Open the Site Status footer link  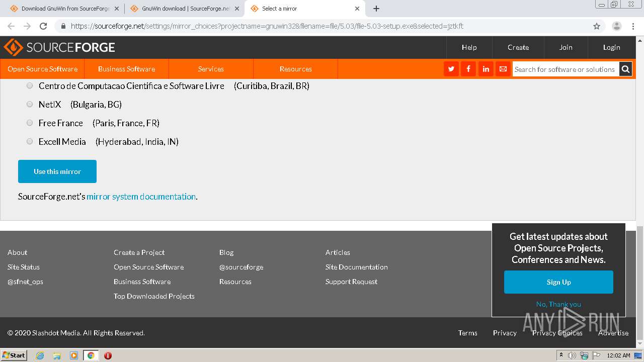(24, 267)
